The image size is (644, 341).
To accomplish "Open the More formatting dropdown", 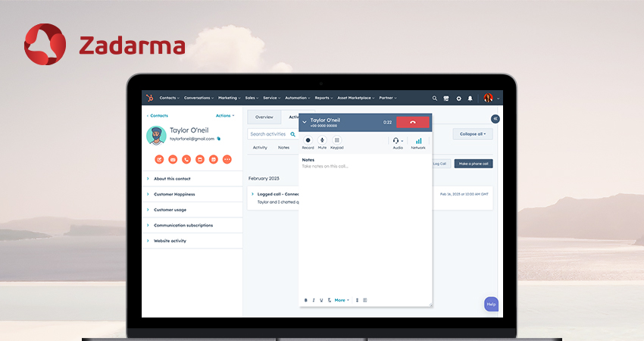I will (342, 300).
